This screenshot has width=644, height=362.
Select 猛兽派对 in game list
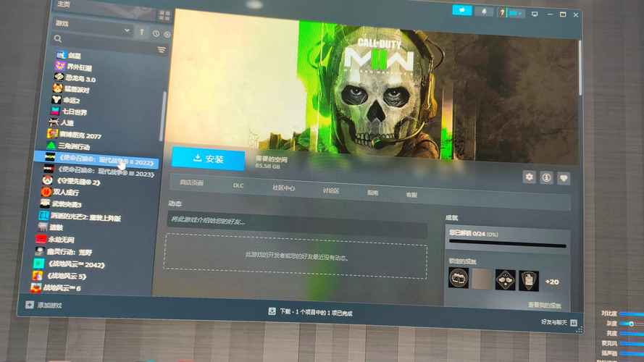point(77,89)
